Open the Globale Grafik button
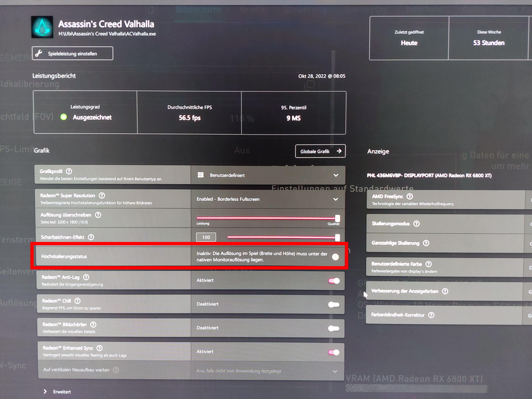The width and height of the screenshot is (532, 399). pos(320,151)
